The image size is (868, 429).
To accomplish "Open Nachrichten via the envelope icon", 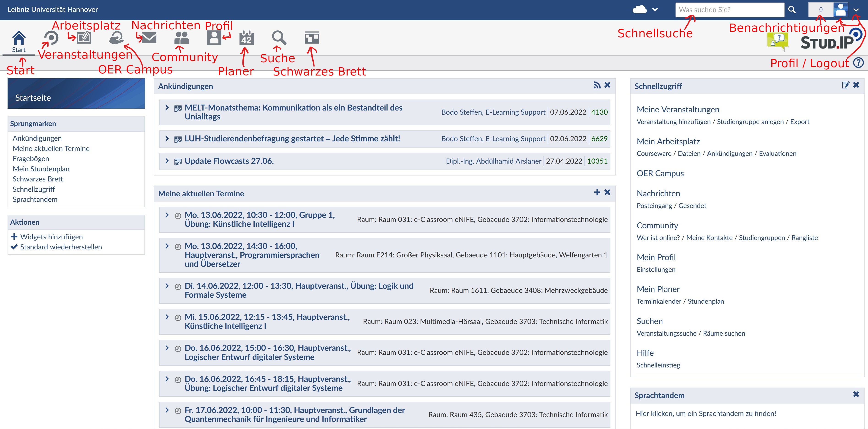I will click(x=149, y=38).
